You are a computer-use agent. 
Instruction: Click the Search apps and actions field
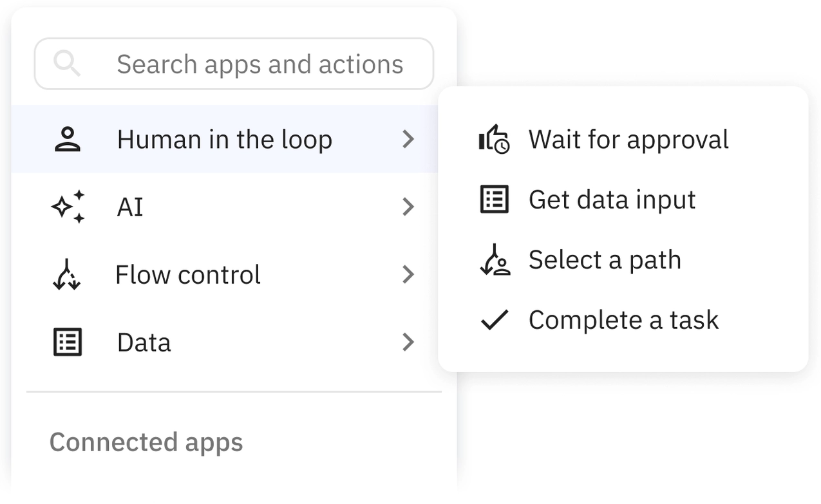click(x=260, y=64)
